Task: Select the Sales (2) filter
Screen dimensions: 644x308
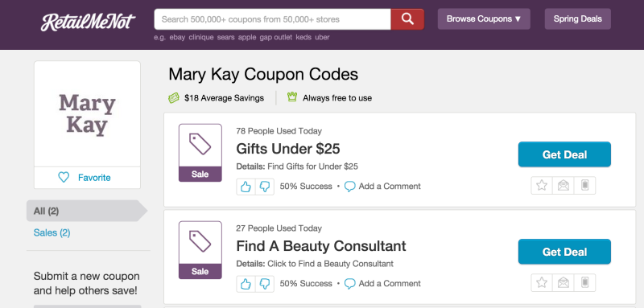Action: coord(52,233)
